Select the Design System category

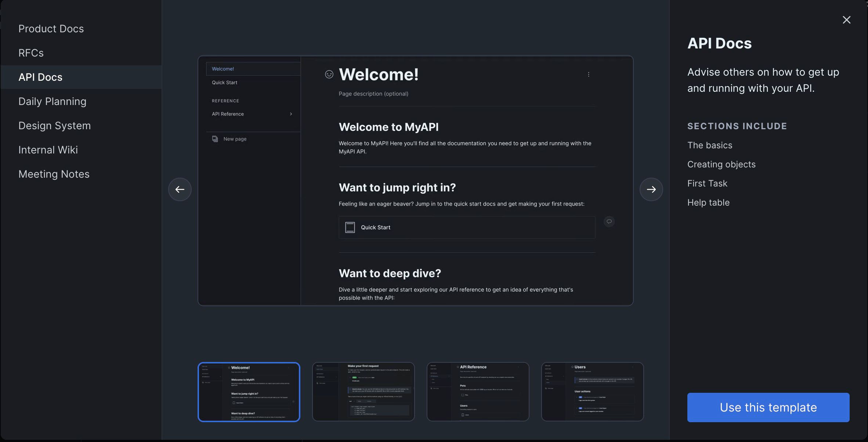54,125
